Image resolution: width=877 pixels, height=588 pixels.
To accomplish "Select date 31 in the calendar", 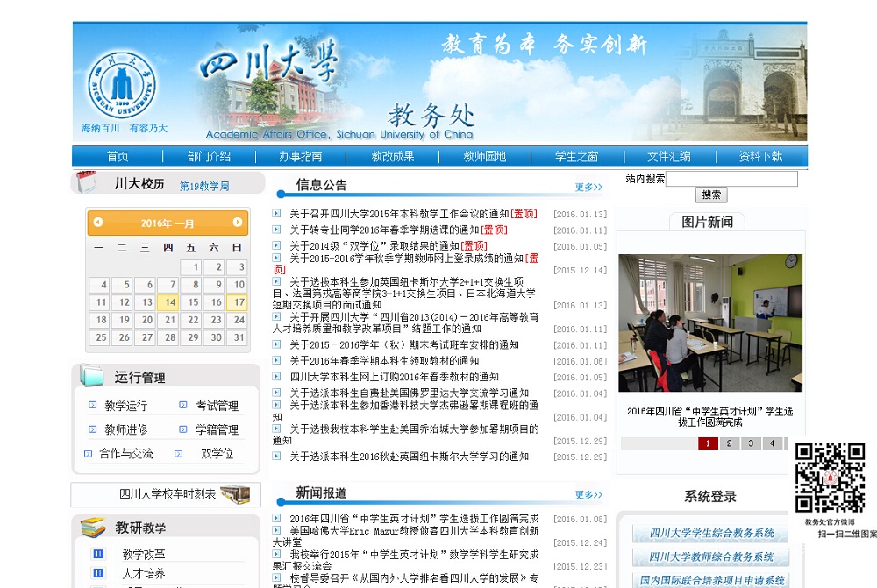I will point(237,337).
